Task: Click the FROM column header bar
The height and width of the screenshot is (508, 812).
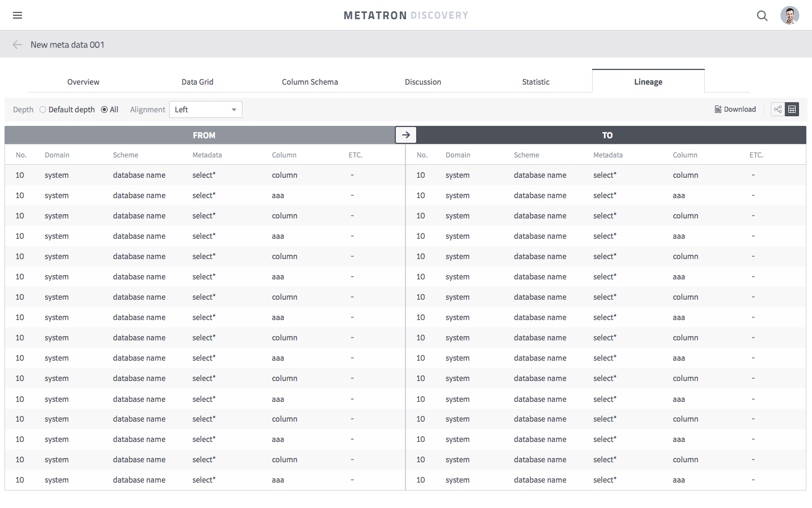Action: point(204,135)
